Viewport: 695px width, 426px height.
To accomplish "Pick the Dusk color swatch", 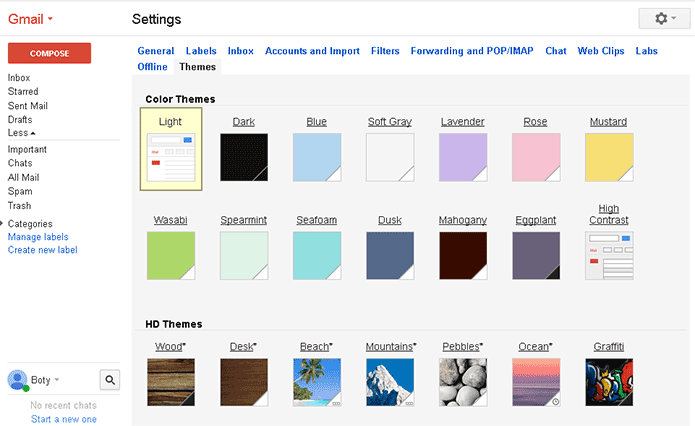I will pos(390,256).
